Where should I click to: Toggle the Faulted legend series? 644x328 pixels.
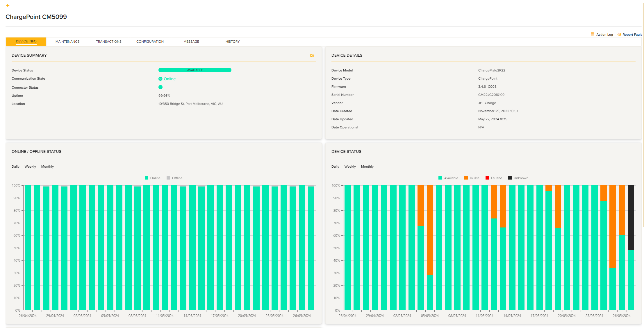point(494,178)
